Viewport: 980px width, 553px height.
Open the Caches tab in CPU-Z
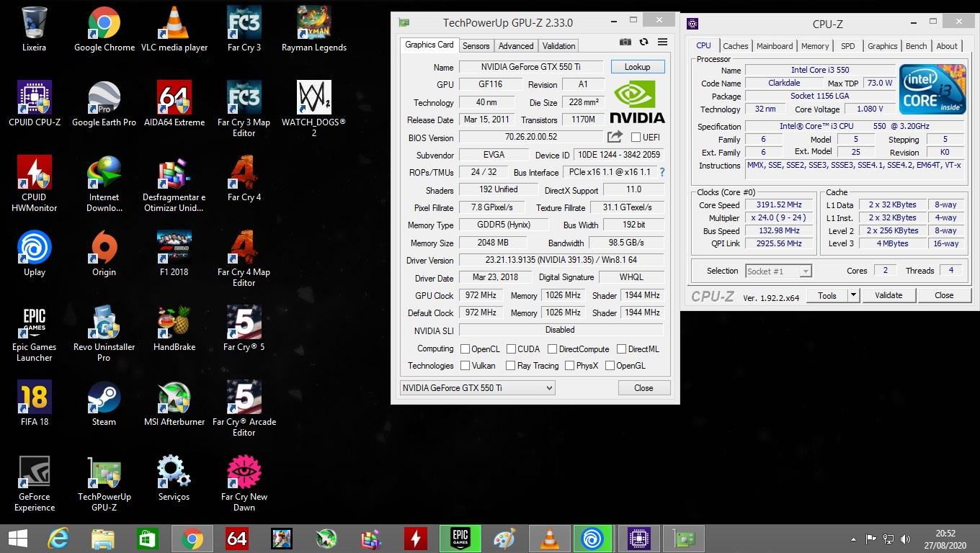click(736, 45)
